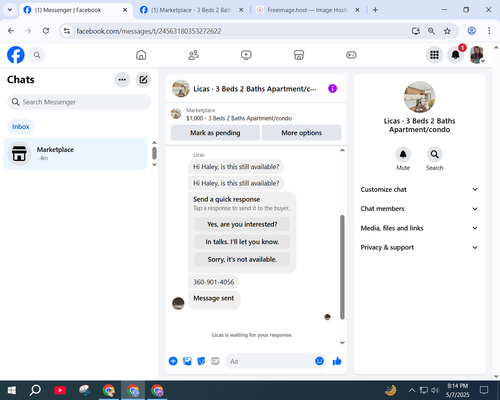Open the Friends icon in top navigation
The width and height of the screenshot is (500, 400).
click(x=194, y=55)
